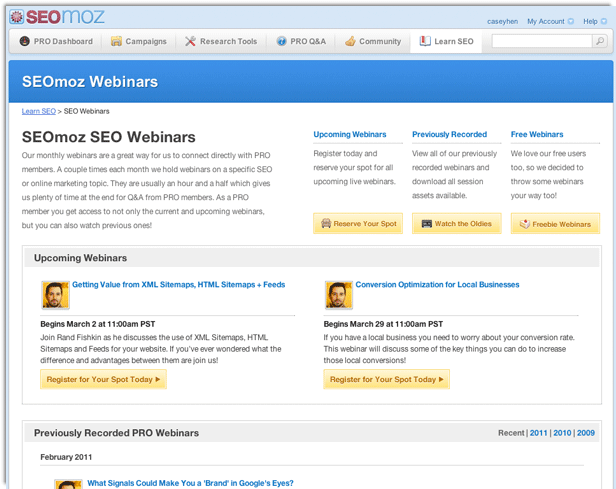This screenshot has width=616, height=489.
Task: Open the Help link
Action: 590,21
